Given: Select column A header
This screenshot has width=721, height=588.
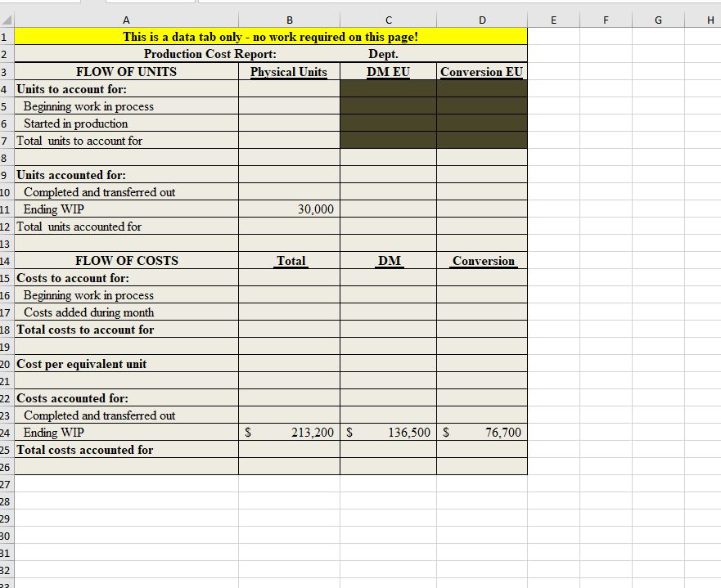Looking at the screenshot, I should tap(127, 20).
